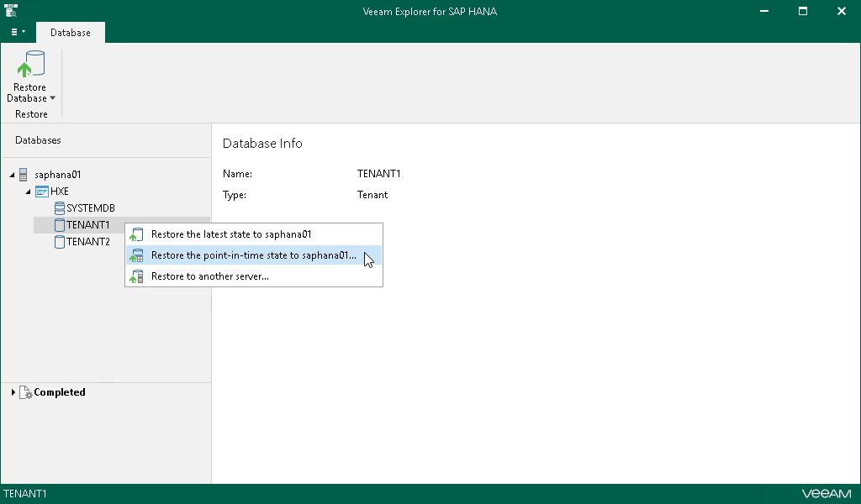Click the Completed sessions icon near the bottom
The height and width of the screenshot is (504, 861).
(26, 391)
